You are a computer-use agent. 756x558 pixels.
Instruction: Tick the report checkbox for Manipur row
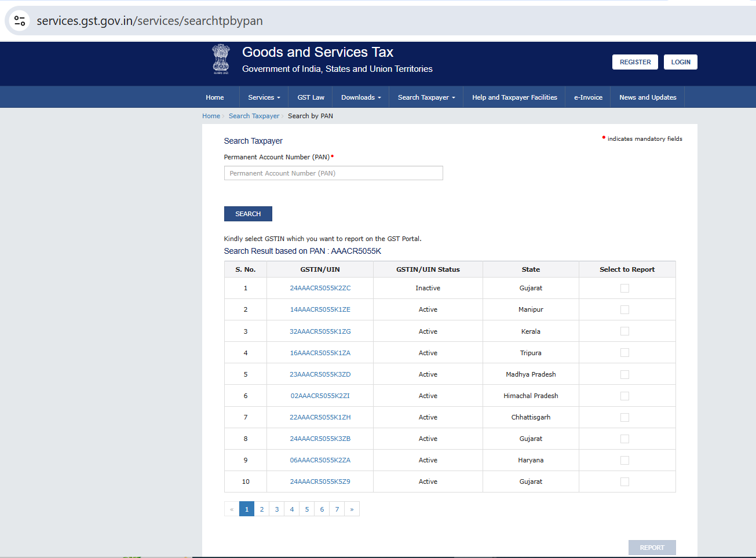(624, 310)
